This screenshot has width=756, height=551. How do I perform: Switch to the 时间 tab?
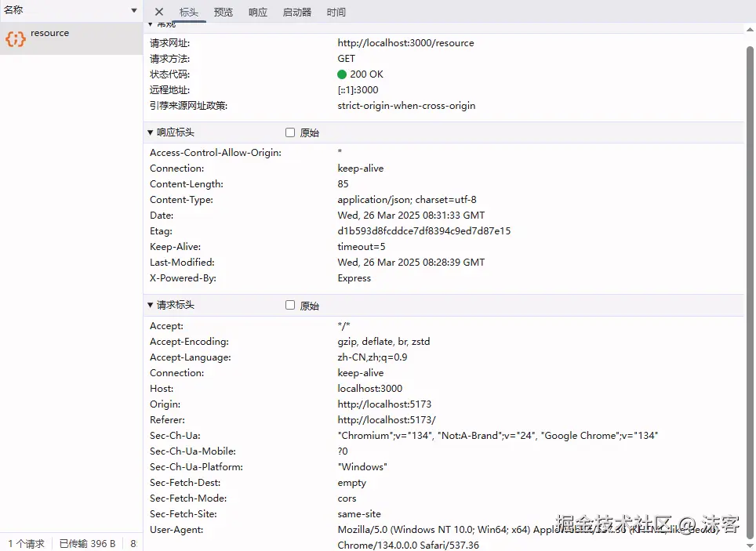336,12
